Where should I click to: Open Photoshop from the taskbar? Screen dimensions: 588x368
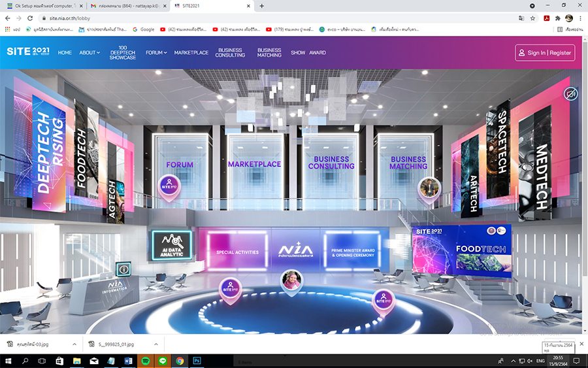pos(197,361)
